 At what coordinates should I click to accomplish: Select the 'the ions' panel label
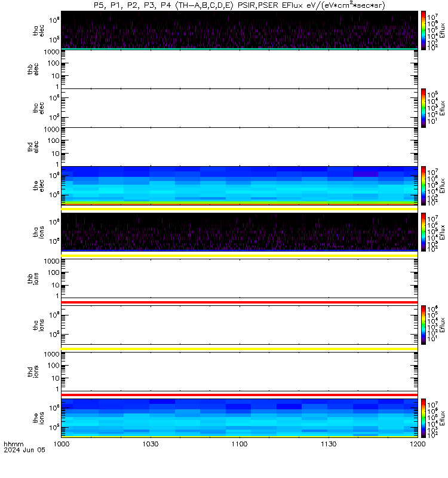tap(38, 418)
